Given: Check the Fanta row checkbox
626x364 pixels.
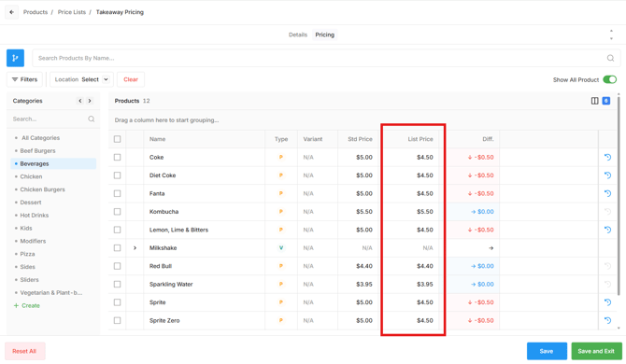Looking at the screenshot, I should (x=117, y=193).
